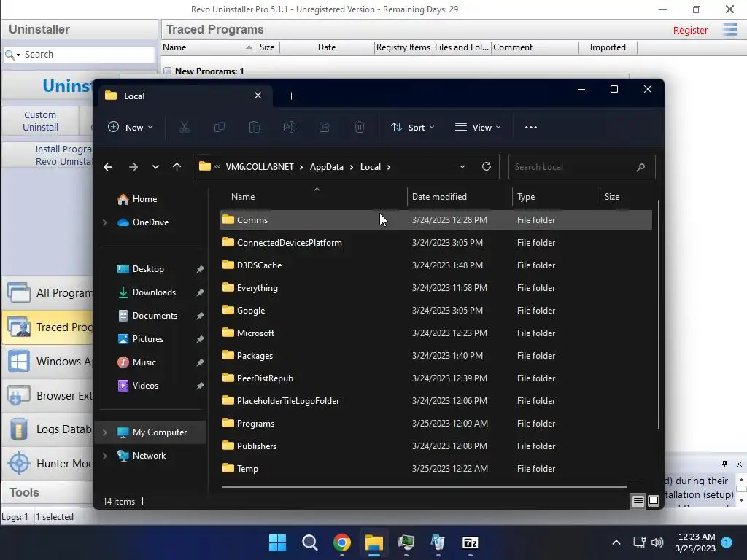Click the notification badge in tray

(x=727, y=542)
